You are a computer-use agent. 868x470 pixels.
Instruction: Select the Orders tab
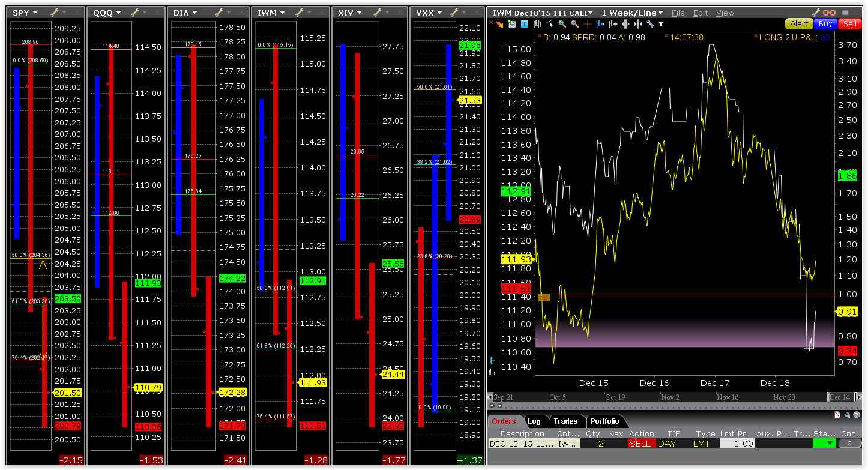coord(504,421)
